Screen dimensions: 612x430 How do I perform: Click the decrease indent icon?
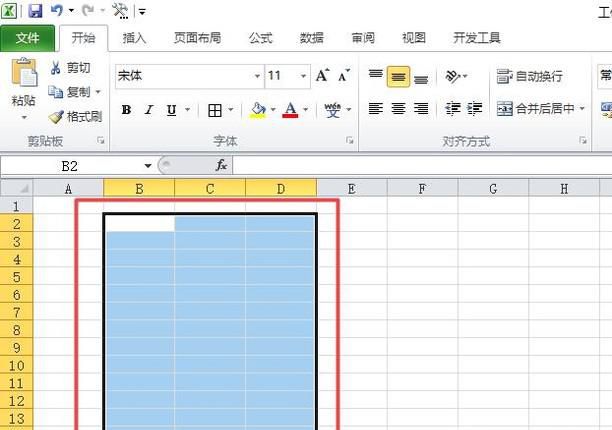coord(453,108)
